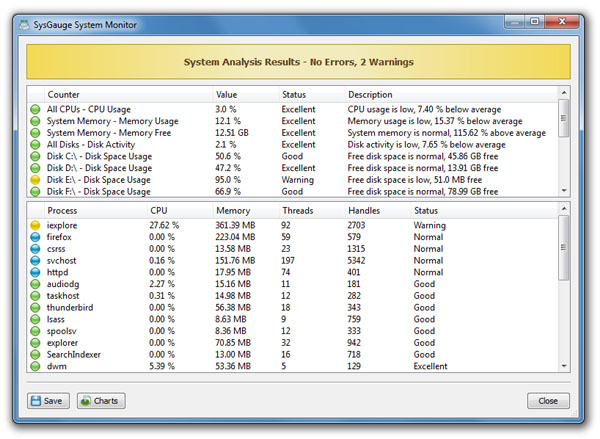Image resolution: width=600 pixels, height=439 pixels.
Task: Click the 361.39 MB memory value
Action: click(235, 225)
